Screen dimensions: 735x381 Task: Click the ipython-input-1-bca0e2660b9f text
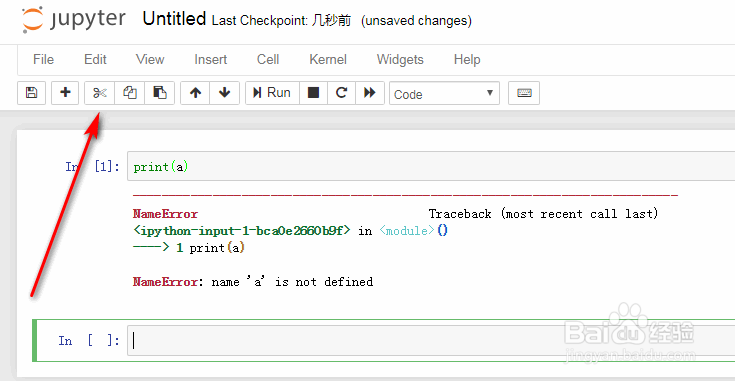click(x=242, y=231)
